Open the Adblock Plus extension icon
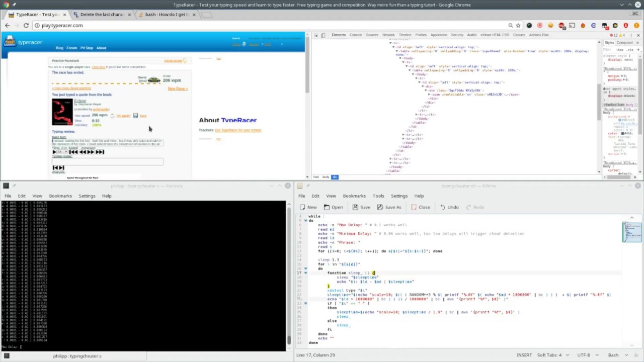The image size is (644, 362). 561,25
